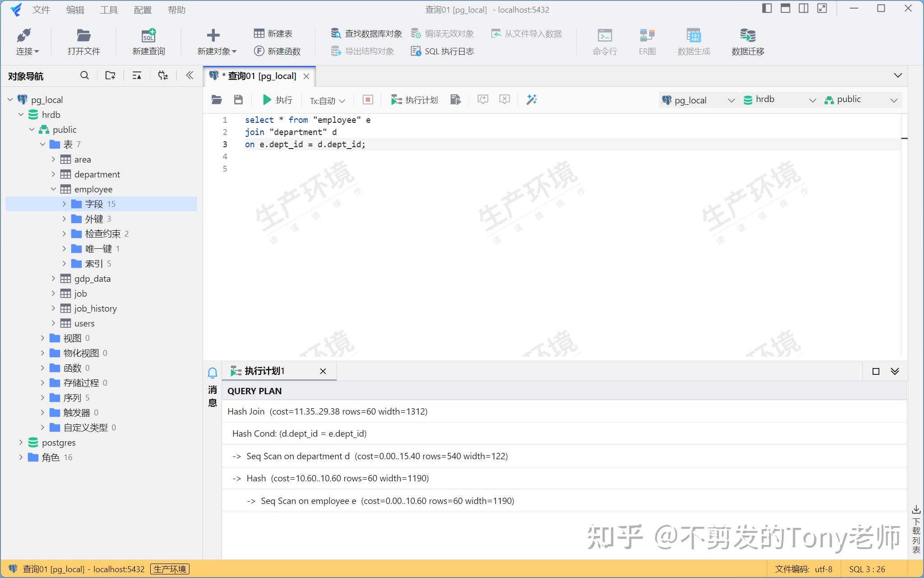The image size is (924, 578).
Task: Beautify SQL using the magic wand icon
Action: point(531,99)
